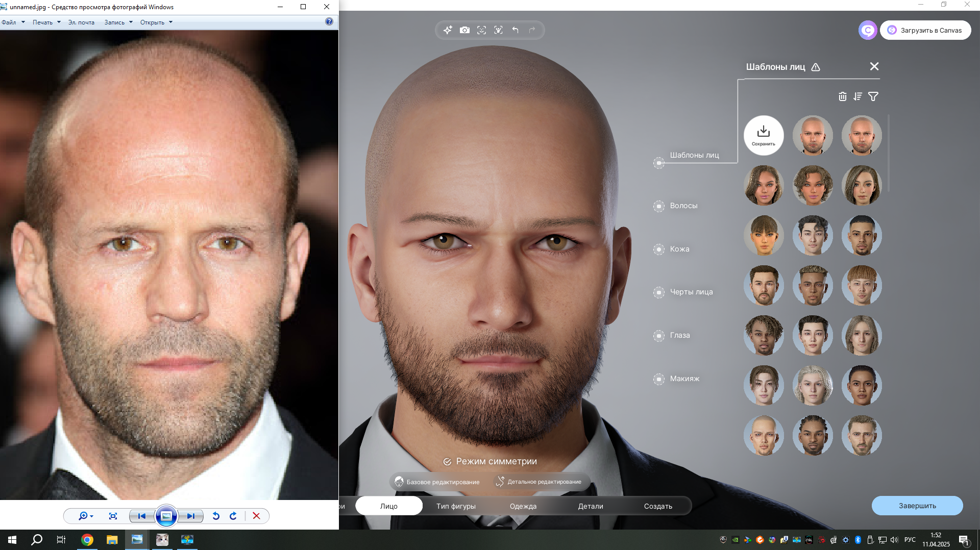Rotate image clockwise in Photo Viewer
The image size is (980, 550).
tap(233, 516)
